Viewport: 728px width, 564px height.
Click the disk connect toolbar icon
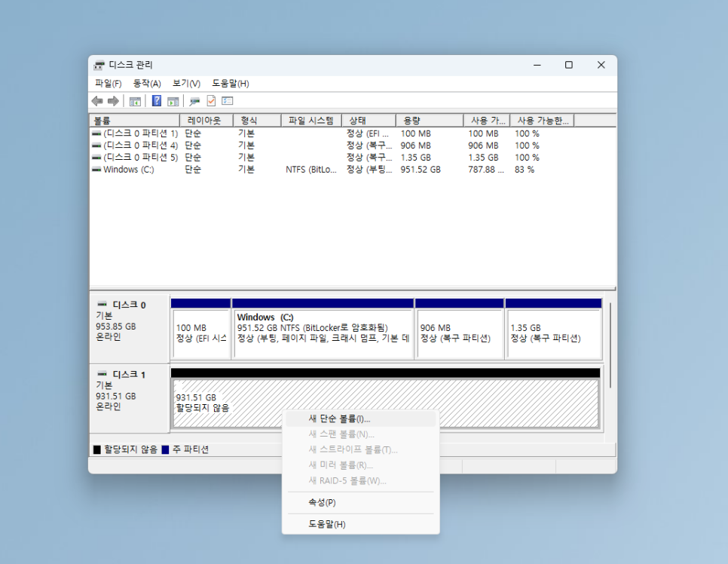tap(194, 101)
